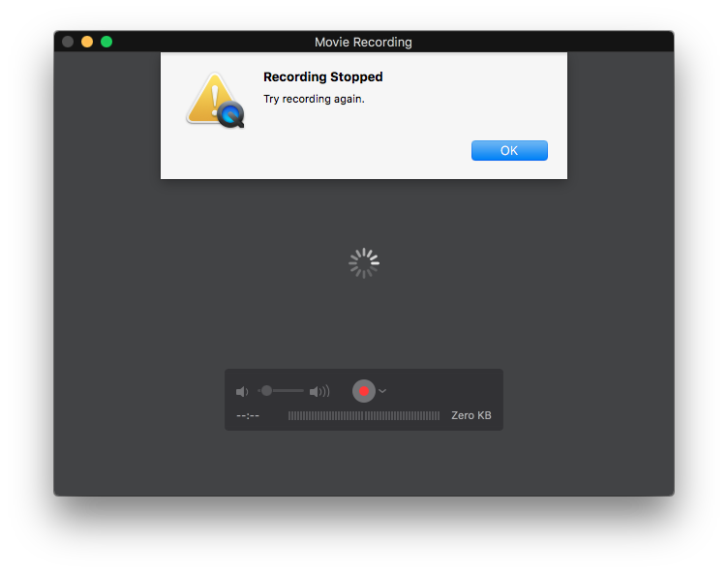Click the "--:--" elapsed time readout

coord(248,415)
